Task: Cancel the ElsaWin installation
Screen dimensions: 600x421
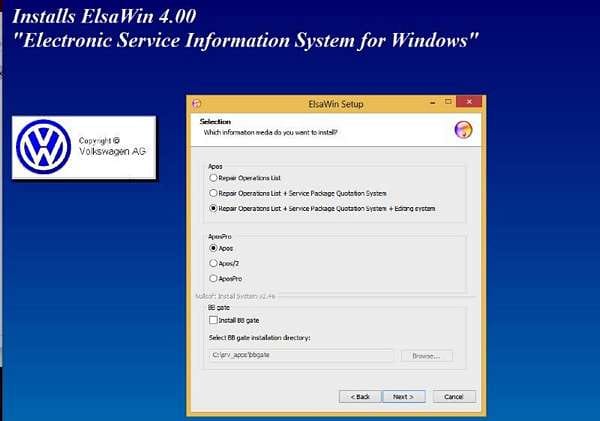Action: 453,396
